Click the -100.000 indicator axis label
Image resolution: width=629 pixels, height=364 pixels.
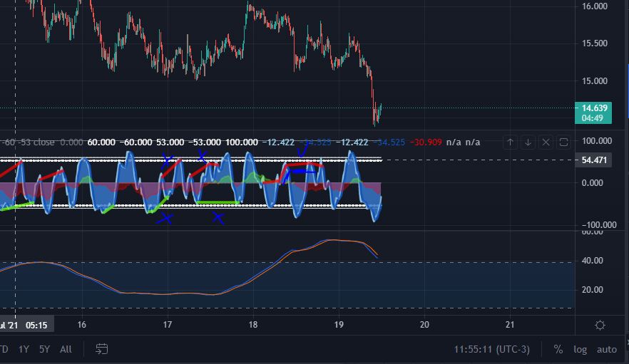[599, 225]
